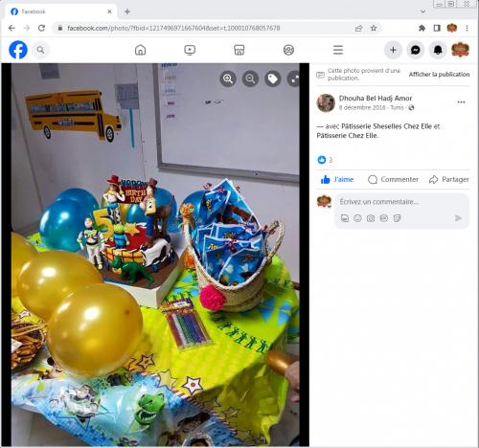The image size is (479, 448).
Task: Toggle browser side panel
Action: coord(437,28)
